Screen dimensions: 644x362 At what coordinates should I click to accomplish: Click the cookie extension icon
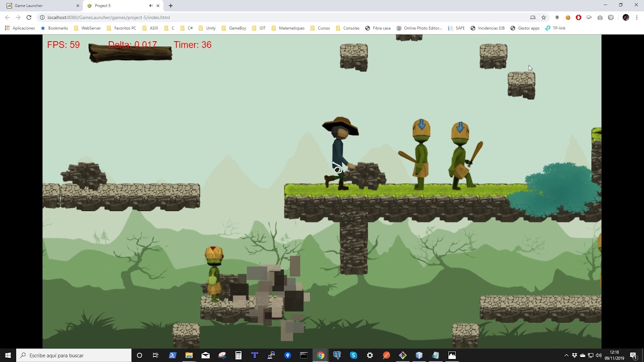point(568,17)
